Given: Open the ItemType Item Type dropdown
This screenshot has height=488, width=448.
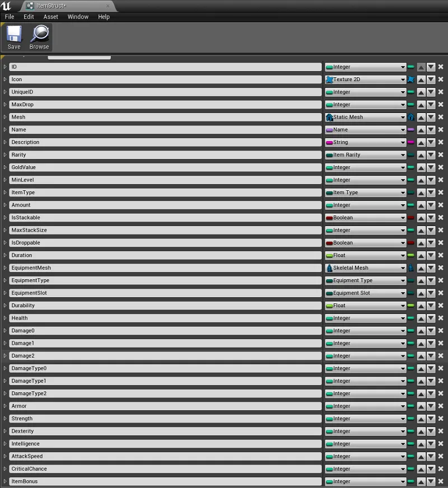Looking at the screenshot, I should click(366, 193).
